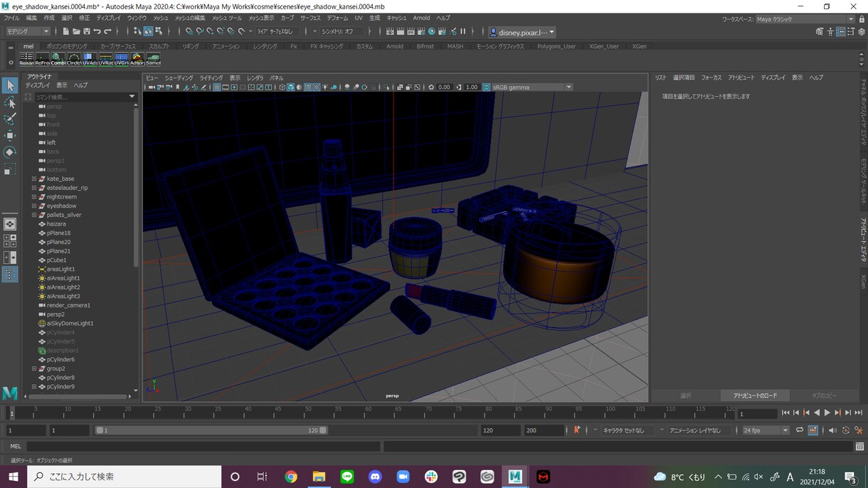Screen dimensions: 868x488
Task: Activate the Scale tool in toolbox
Action: coord(10,169)
